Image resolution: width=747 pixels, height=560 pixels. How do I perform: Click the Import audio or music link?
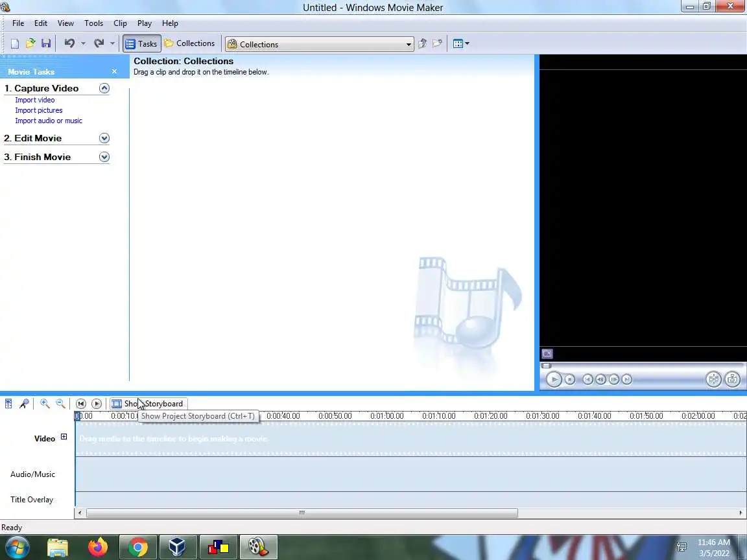(x=49, y=121)
